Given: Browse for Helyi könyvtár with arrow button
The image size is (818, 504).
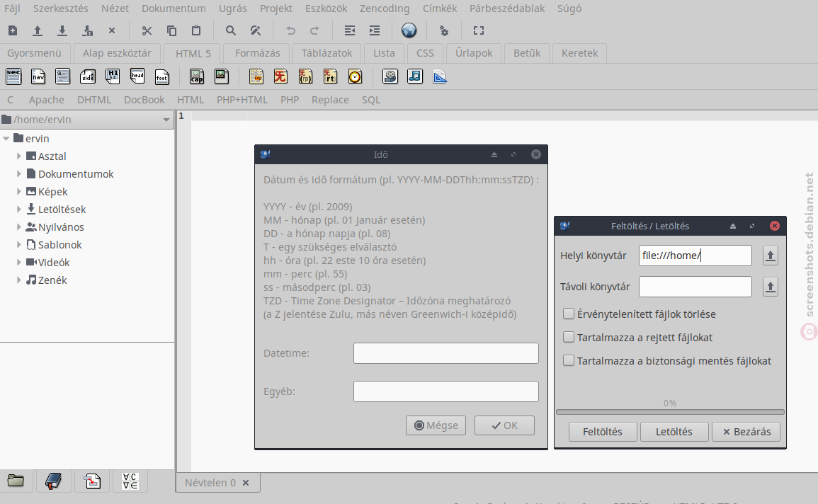Looking at the screenshot, I should tap(770, 256).
